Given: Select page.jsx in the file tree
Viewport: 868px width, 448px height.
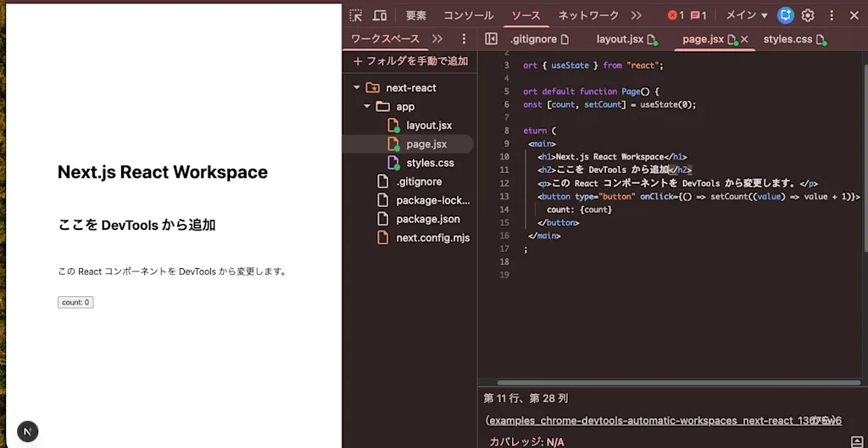Looking at the screenshot, I should [426, 144].
